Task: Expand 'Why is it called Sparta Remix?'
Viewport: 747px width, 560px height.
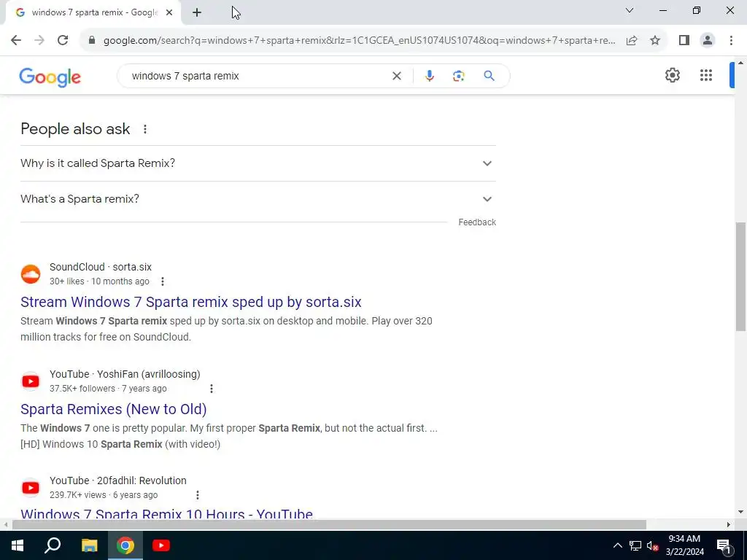Action: (x=258, y=163)
